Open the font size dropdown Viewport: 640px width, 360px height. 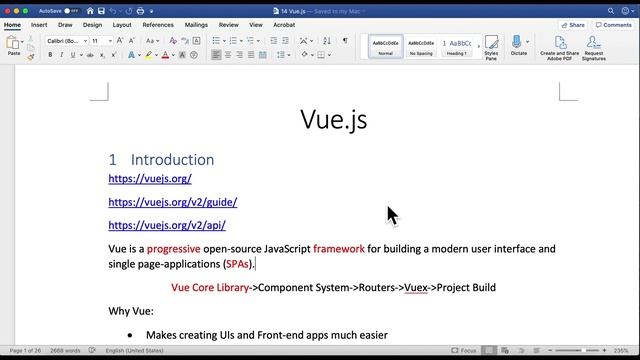coord(110,41)
